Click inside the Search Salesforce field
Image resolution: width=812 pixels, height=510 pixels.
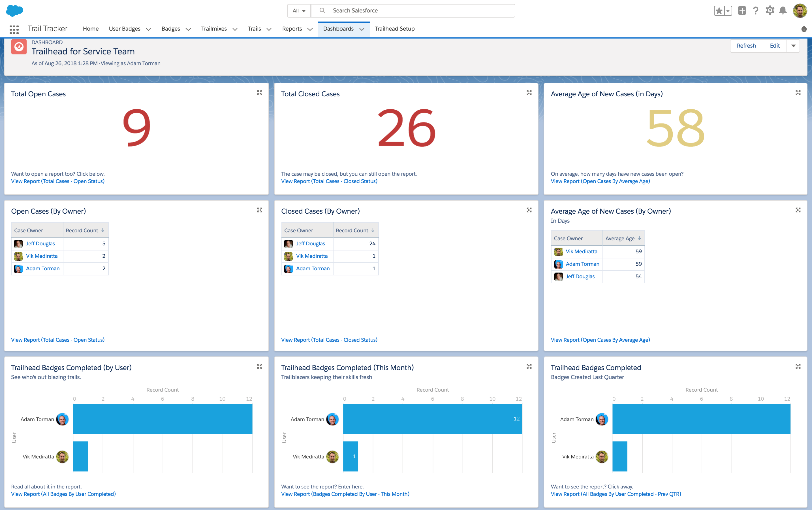pyautogui.click(x=388, y=10)
